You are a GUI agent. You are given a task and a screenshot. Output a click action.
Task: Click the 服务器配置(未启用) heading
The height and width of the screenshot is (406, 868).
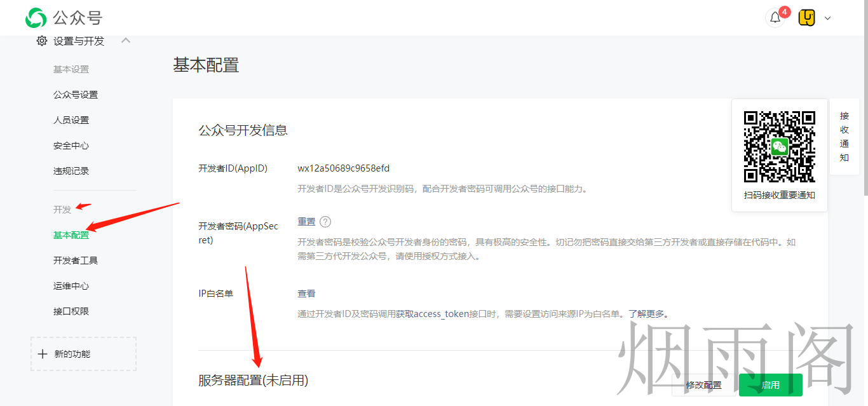coord(253,381)
